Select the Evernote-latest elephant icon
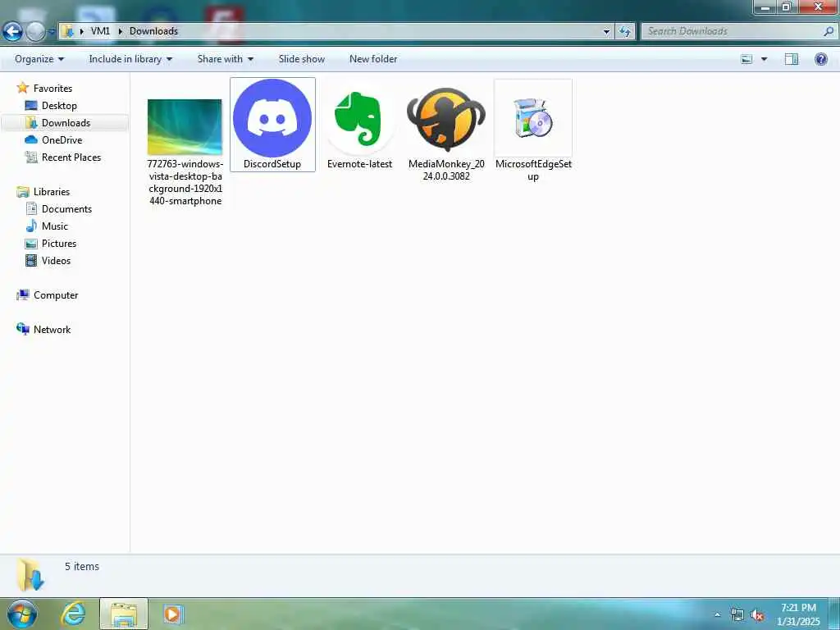This screenshot has height=630, width=840. (359, 118)
